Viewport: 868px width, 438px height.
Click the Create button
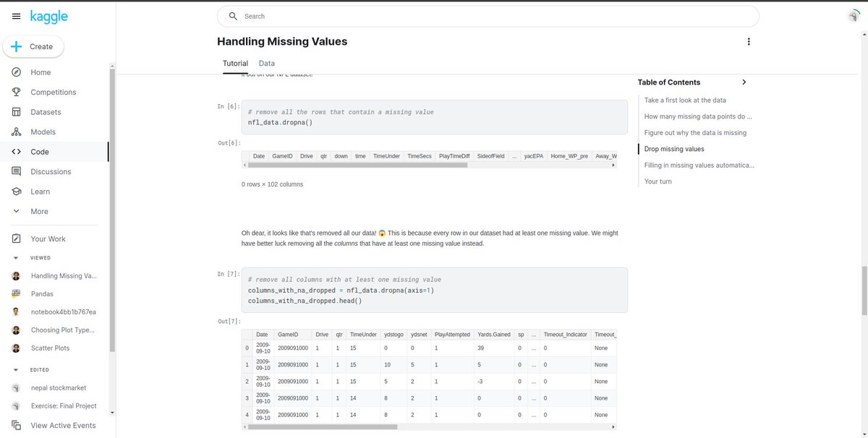pyautogui.click(x=33, y=46)
